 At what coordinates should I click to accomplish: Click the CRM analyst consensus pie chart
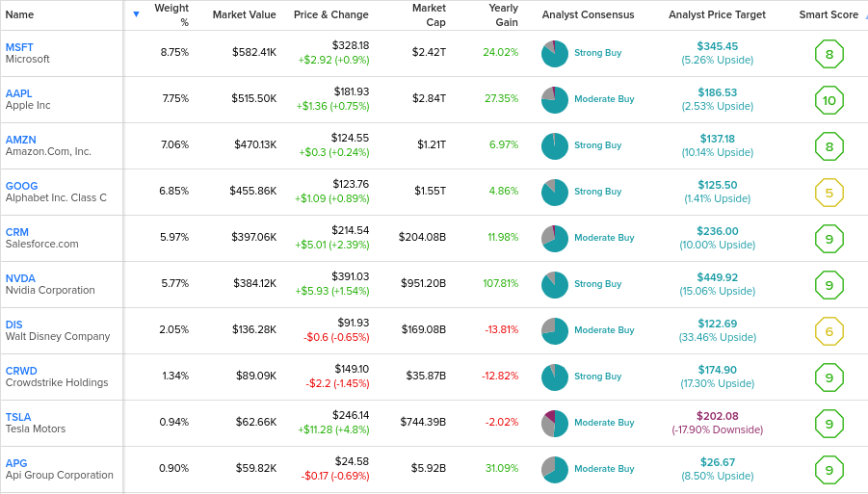tap(555, 239)
